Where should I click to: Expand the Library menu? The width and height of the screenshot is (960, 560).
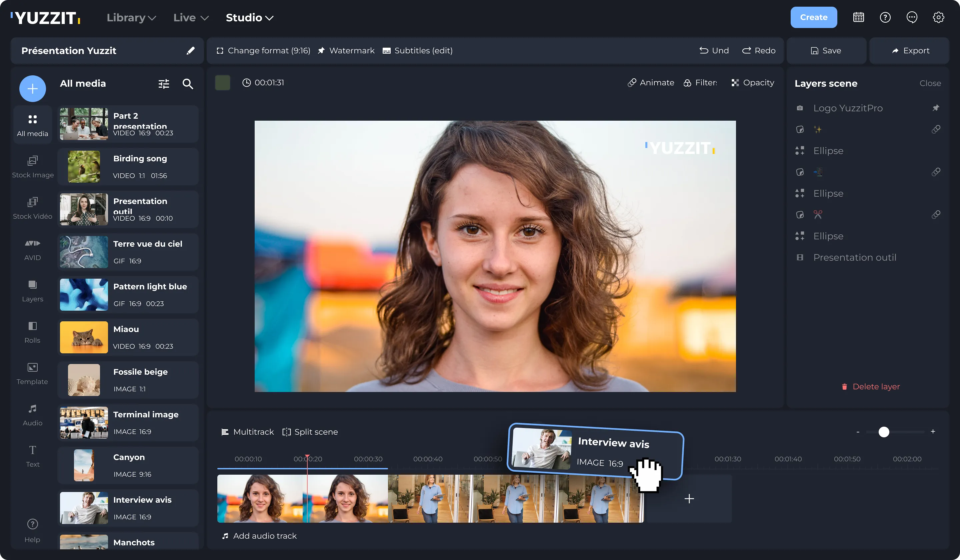coord(131,18)
